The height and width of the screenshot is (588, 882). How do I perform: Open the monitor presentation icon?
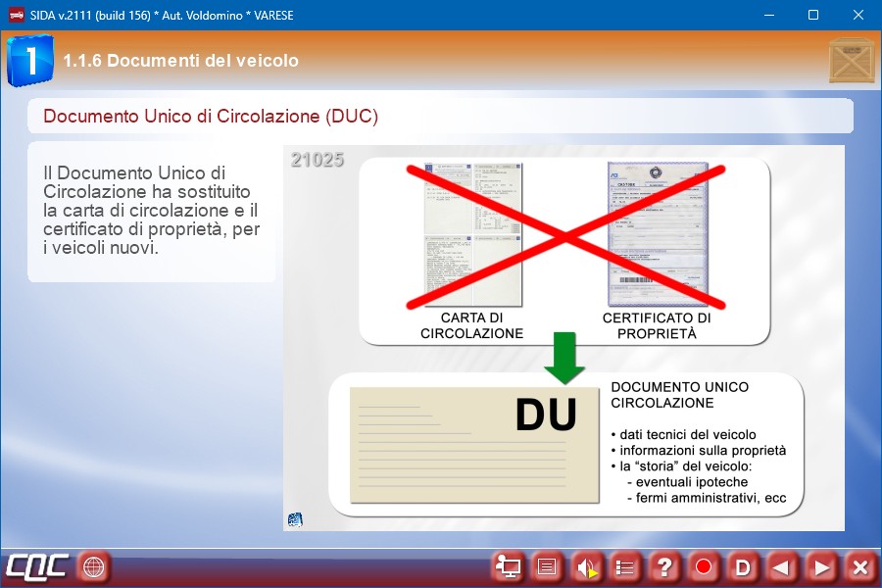coord(509,566)
